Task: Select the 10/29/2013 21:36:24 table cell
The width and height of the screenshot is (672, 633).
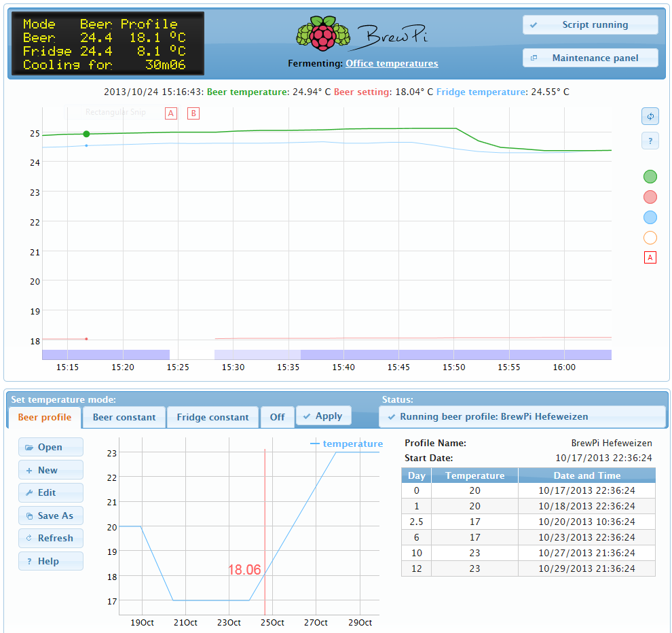Action: click(586, 568)
